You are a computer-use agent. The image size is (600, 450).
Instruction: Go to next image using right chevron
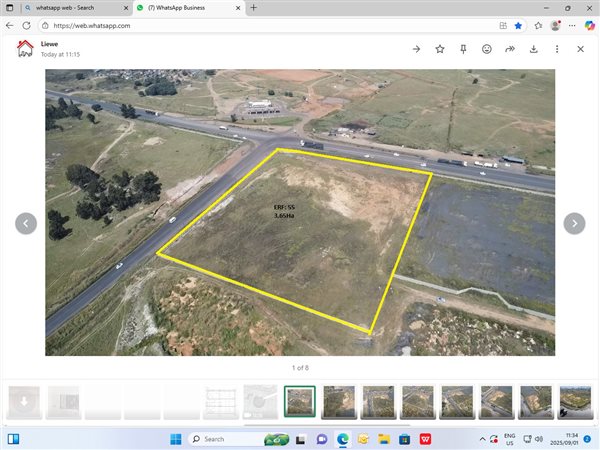pos(574,223)
